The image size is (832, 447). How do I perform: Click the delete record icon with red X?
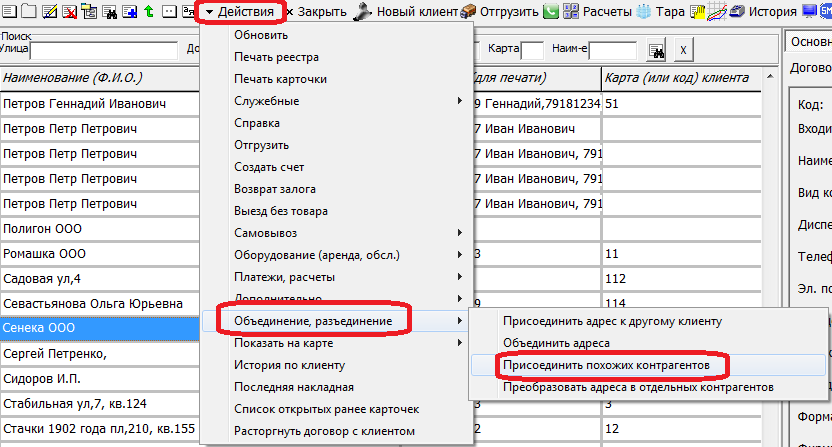pyautogui.click(x=67, y=12)
